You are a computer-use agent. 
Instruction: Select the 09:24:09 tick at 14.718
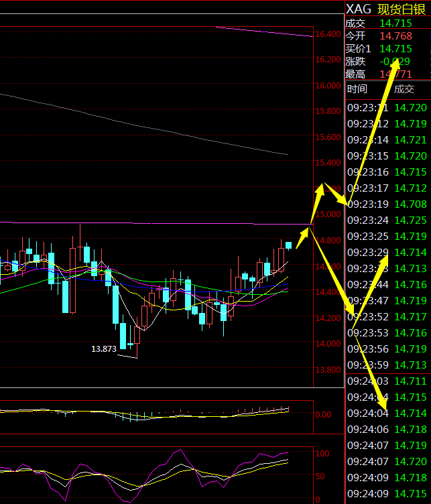pyautogui.click(x=387, y=477)
